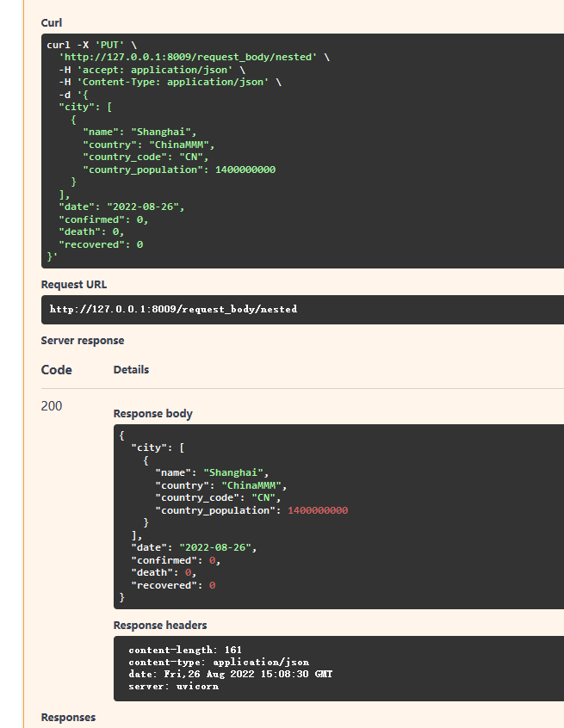
Task: Click "confirmed": 0 in the response body
Action: [x=176, y=560]
